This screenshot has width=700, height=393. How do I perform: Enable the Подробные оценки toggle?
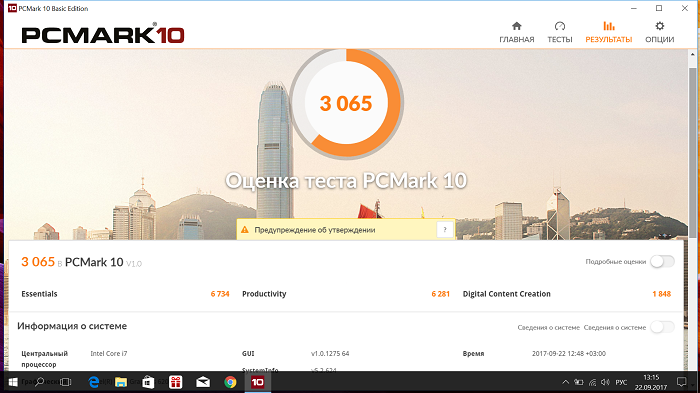(x=662, y=262)
